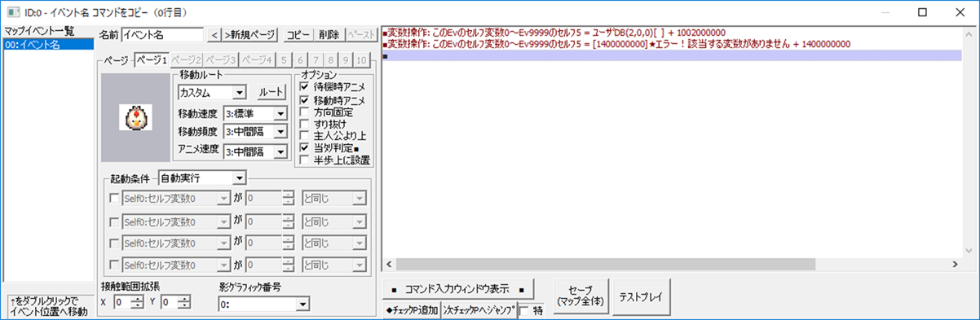The image size is (980, 320).
Task: Toggle 移動時アニメ checkbox
Action: pos(305,99)
